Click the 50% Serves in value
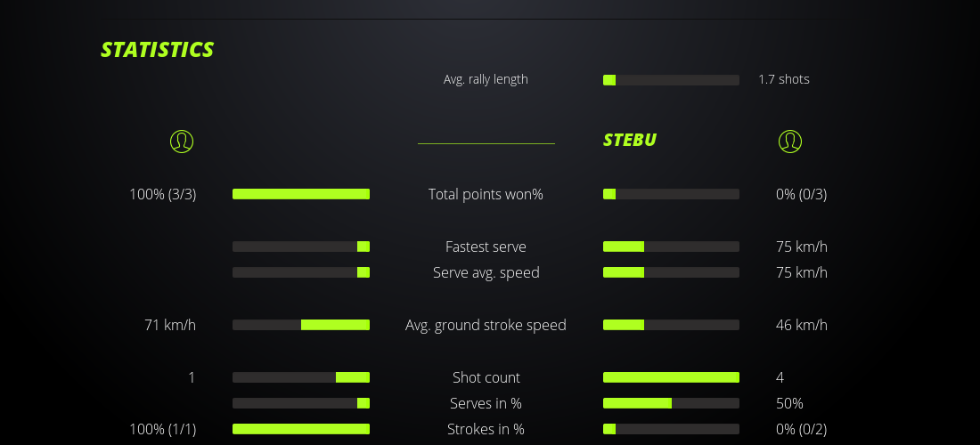Viewport: 980px width, 445px height. 789,403
